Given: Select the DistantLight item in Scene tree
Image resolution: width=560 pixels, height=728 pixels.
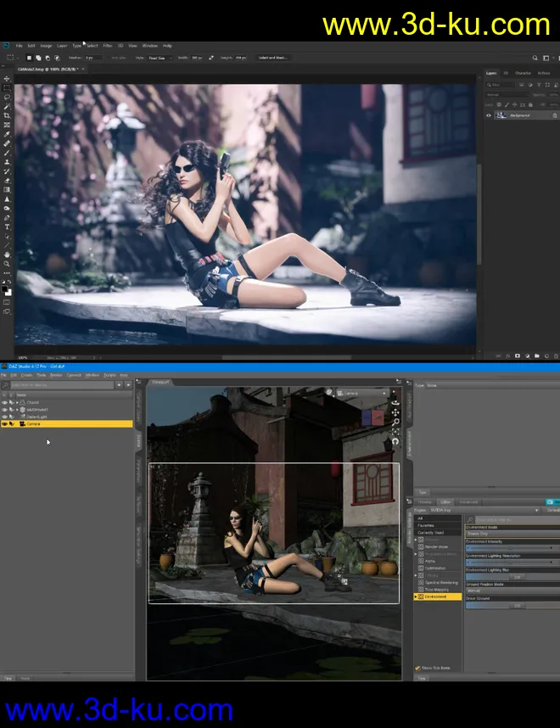Looking at the screenshot, I should pyautogui.click(x=37, y=417).
